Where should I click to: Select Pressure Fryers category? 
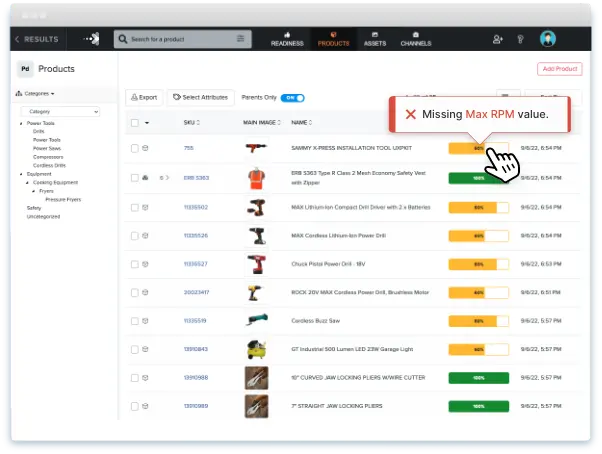(63, 200)
